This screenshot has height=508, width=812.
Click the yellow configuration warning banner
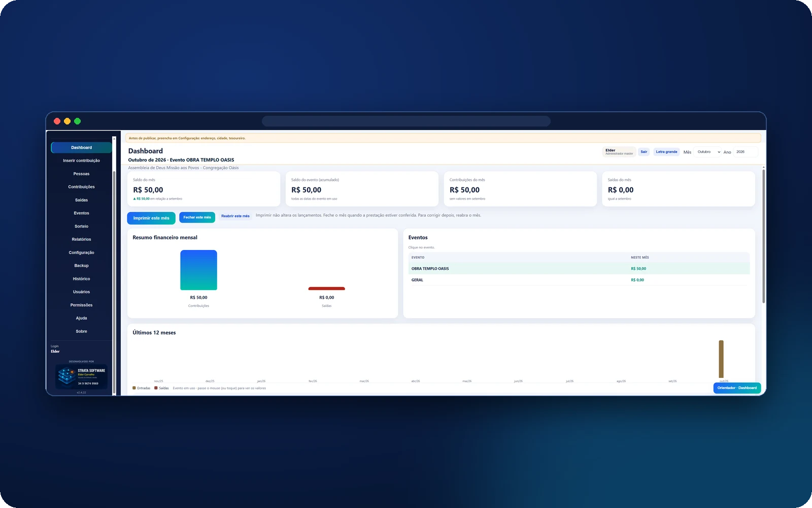click(x=443, y=138)
